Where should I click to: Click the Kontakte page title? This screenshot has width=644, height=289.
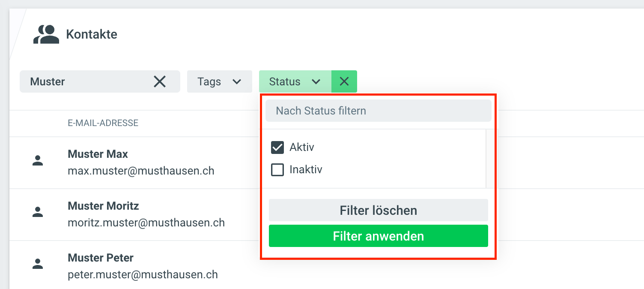[92, 34]
